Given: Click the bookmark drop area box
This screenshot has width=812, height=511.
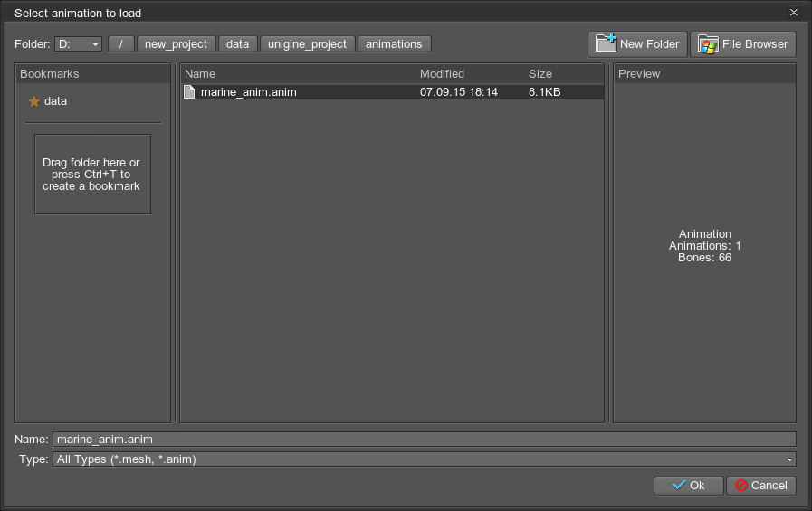Looking at the screenshot, I should tap(92, 175).
